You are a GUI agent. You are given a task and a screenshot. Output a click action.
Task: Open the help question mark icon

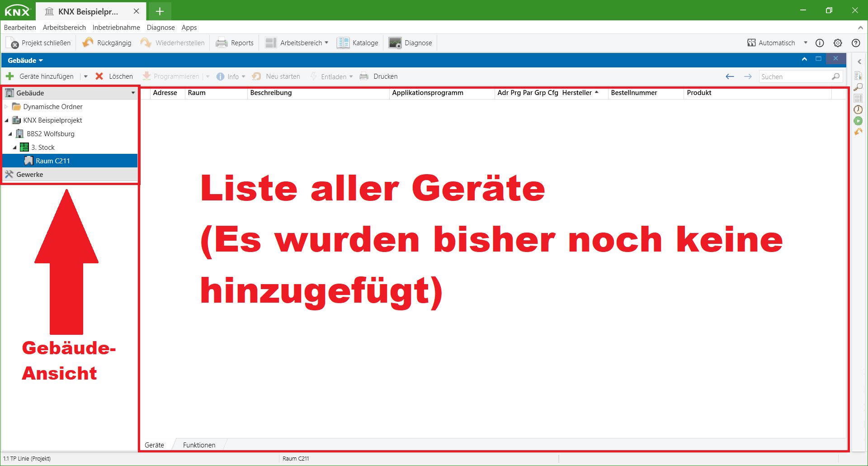[856, 43]
